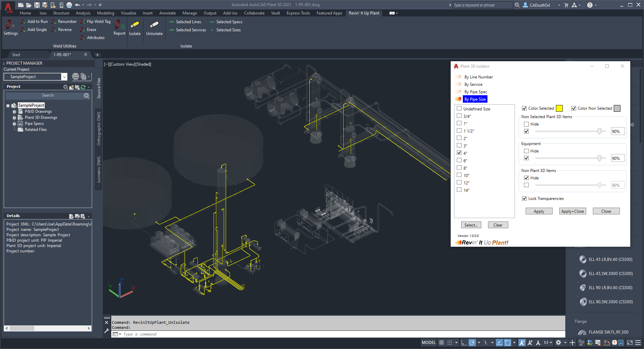The width and height of the screenshot is (644, 349).
Task: Open weld Settings in ribbon
Action: pos(10,25)
